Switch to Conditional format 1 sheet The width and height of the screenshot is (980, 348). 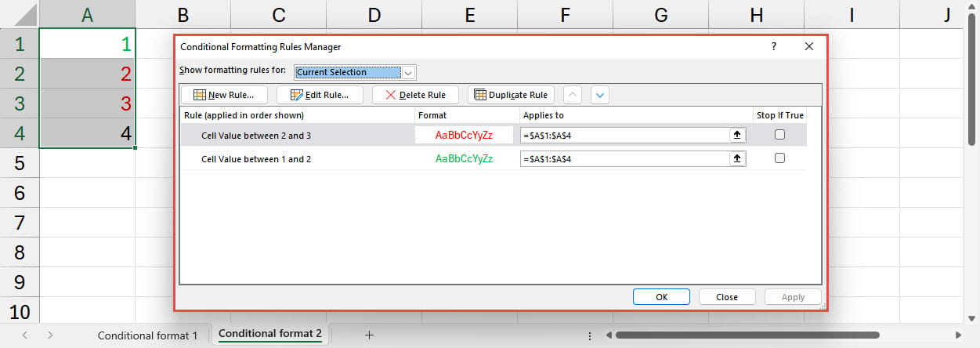pyautogui.click(x=147, y=335)
